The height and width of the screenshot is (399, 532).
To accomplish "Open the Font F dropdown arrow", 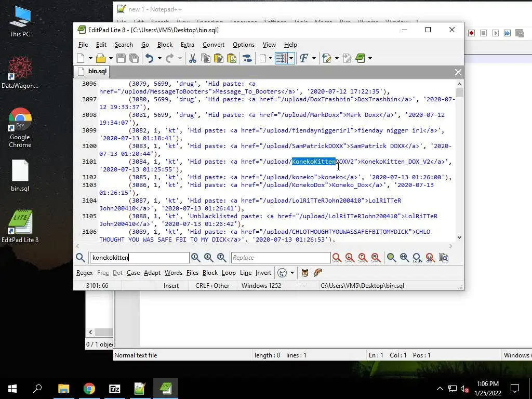I will coord(314,58).
